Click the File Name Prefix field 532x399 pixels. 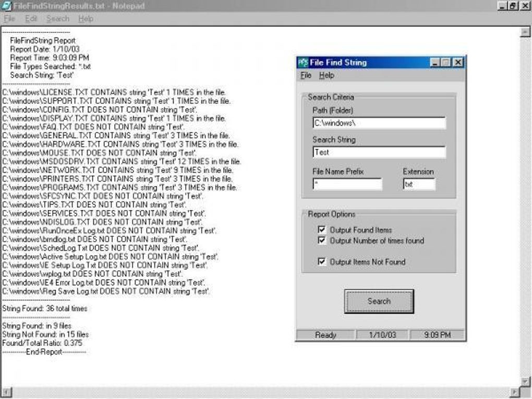coord(347,184)
